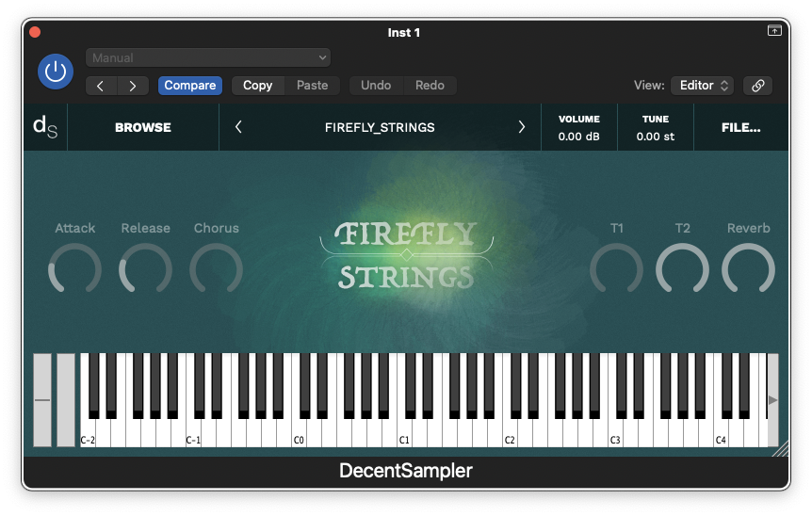Click the DecentSampler dS logo
This screenshot has width=812, height=516.
45,127
